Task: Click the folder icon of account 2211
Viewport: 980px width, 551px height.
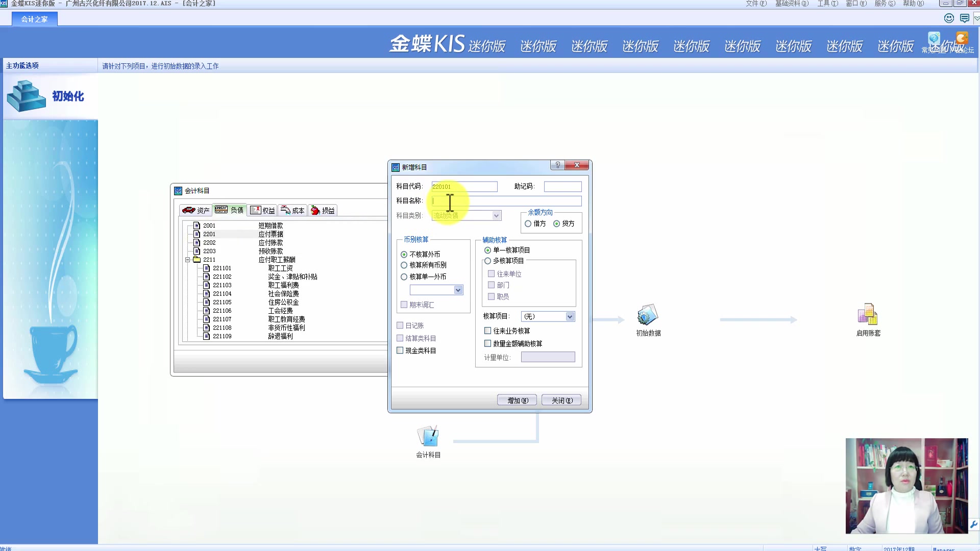Action: coord(197,260)
